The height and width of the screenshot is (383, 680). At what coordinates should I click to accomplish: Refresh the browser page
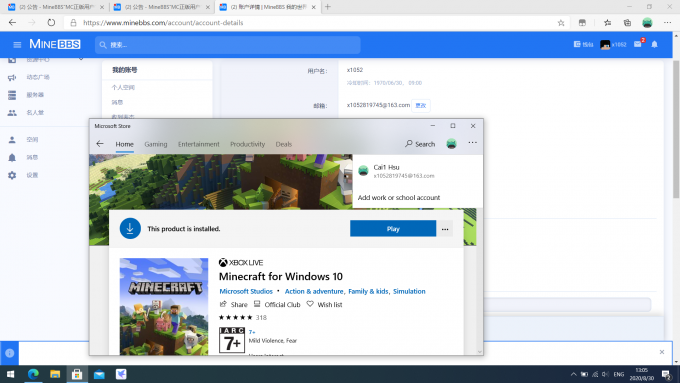[x=51, y=23]
